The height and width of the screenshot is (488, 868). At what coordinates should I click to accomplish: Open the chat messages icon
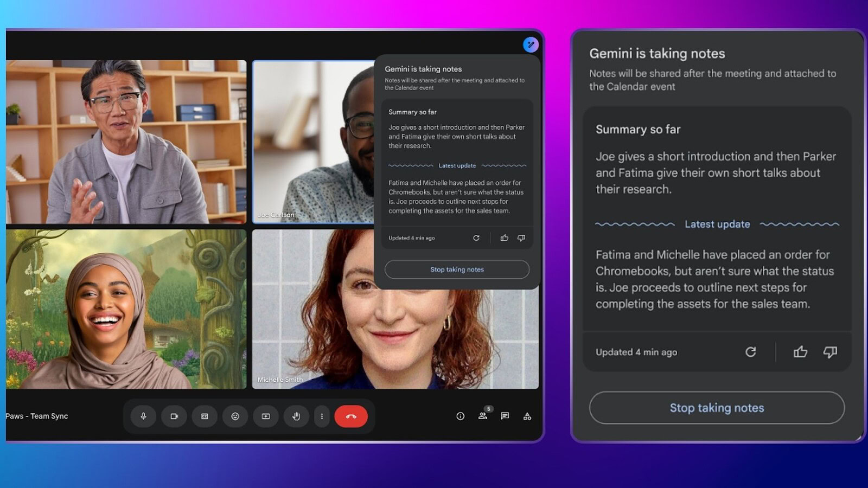(505, 416)
